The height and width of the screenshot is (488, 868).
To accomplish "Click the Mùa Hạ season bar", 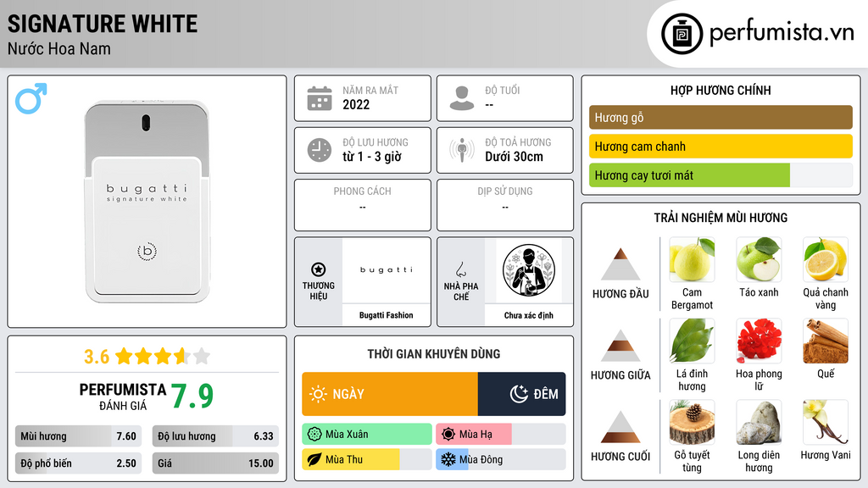I will tap(500, 434).
